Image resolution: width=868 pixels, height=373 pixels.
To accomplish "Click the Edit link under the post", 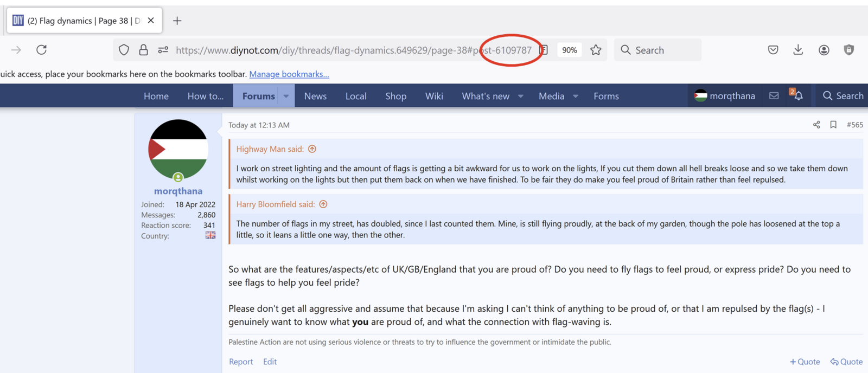I will [x=270, y=362].
